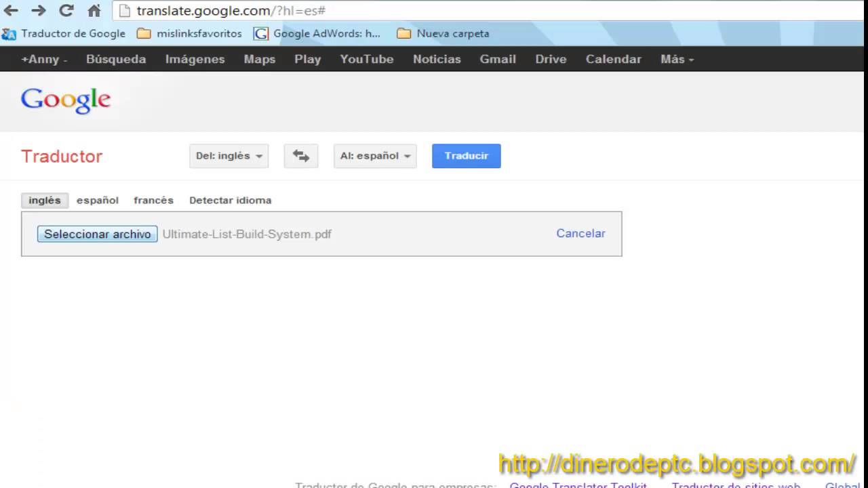The width and height of the screenshot is (868, 488).
Task: Open the +Anny profile link
Action: point(44,59)
